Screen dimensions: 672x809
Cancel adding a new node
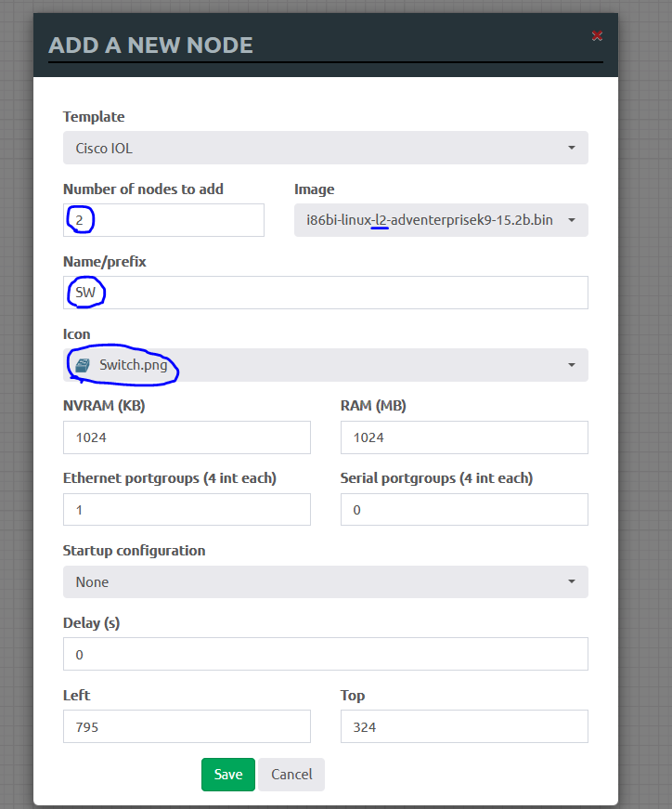coord(291,775)
